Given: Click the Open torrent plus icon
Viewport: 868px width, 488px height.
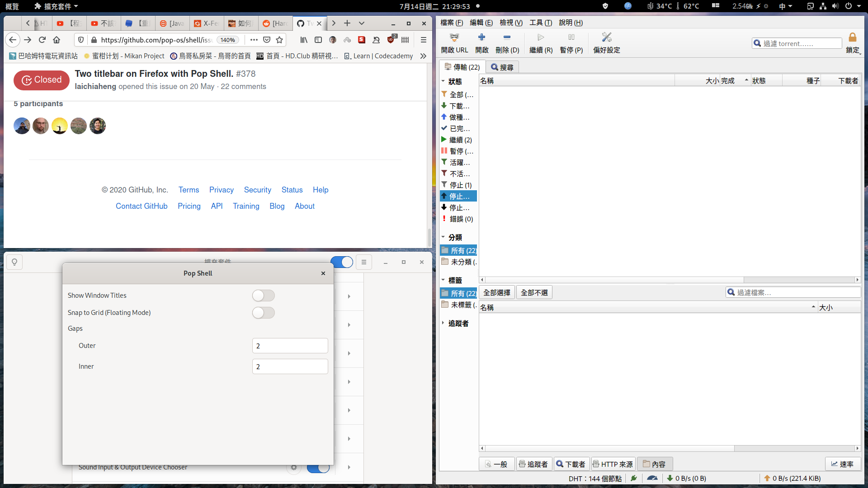Looking at the screenshot, I should [481, 38].
